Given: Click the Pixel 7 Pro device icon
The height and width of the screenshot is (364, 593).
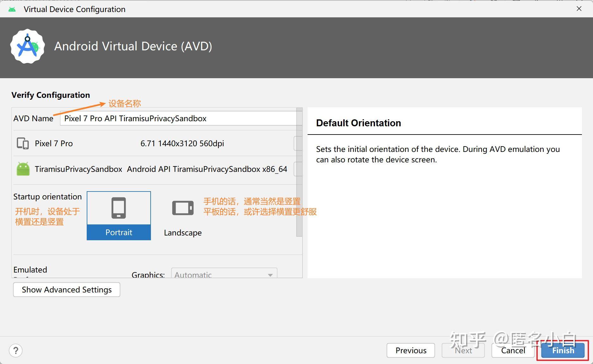Looking at the screenshot, I should tap(23, 143).
